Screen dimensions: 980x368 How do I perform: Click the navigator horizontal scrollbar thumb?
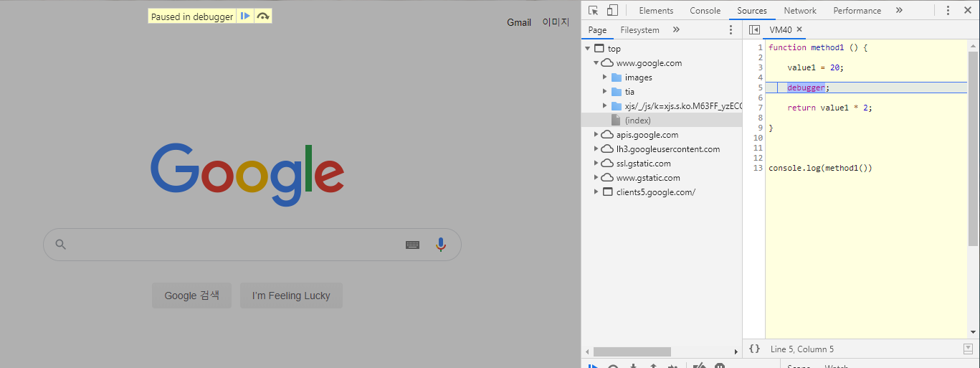coord(632,352)
